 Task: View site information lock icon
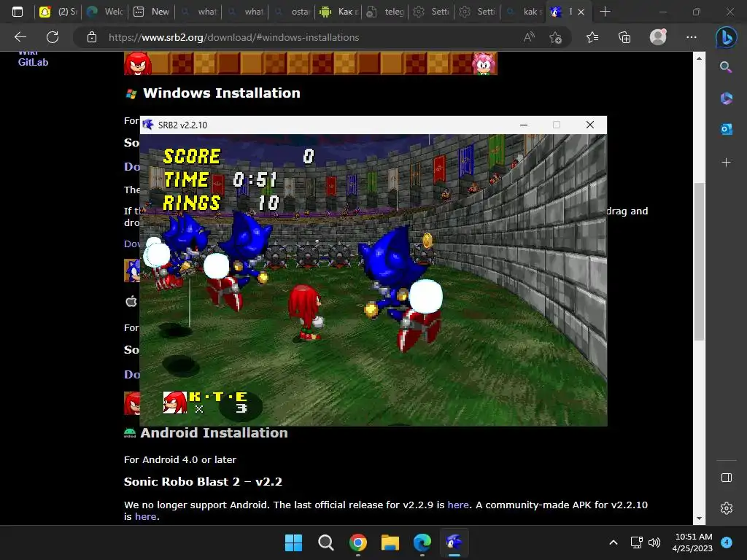click(x=92, y=37)
